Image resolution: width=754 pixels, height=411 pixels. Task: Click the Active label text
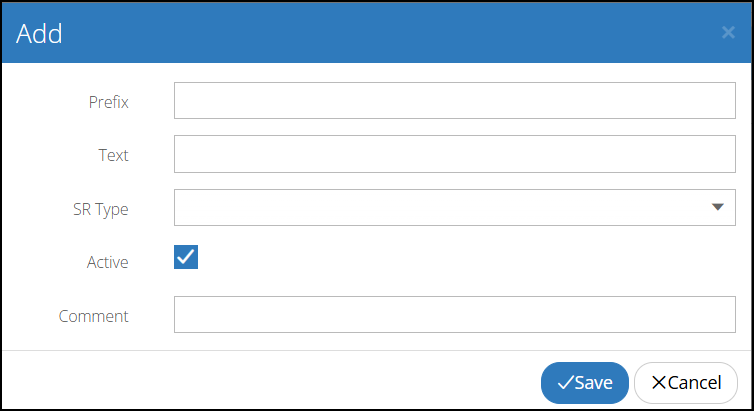[108, 262]
